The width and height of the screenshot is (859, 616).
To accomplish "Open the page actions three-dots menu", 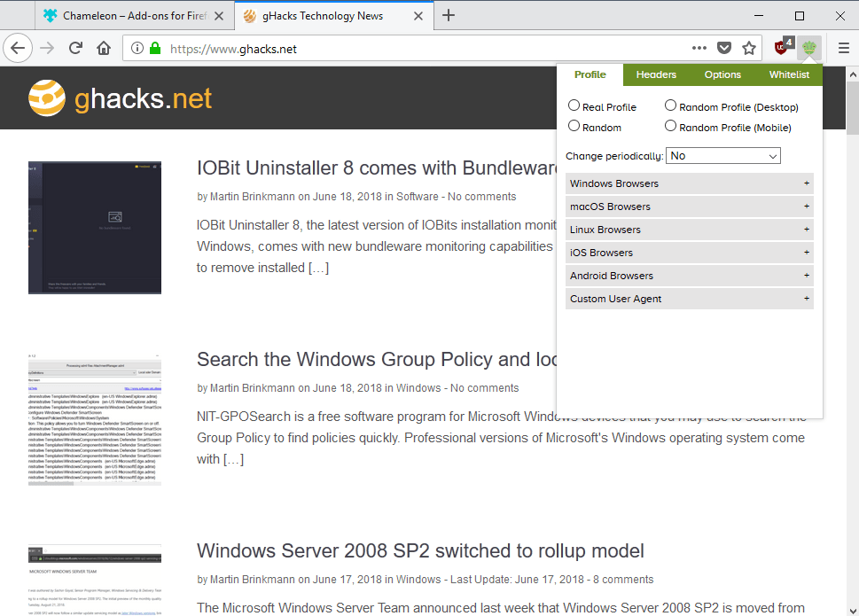I will point(699,48).
